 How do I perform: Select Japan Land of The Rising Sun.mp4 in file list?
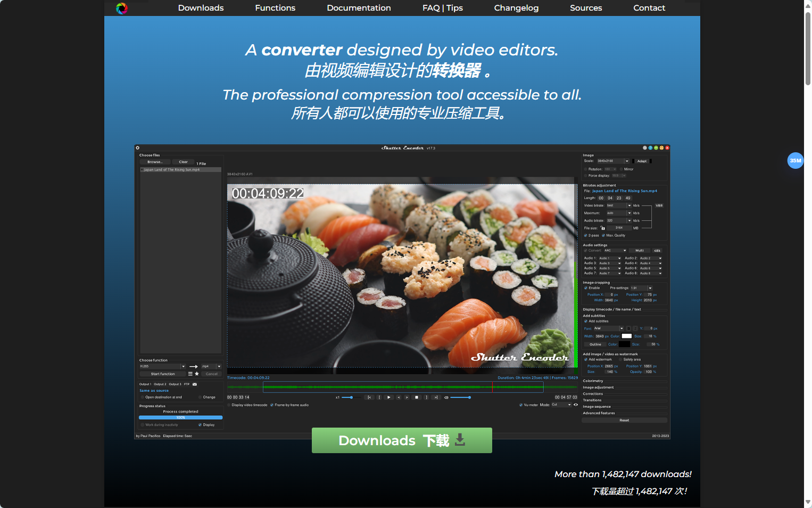(180, 170)
